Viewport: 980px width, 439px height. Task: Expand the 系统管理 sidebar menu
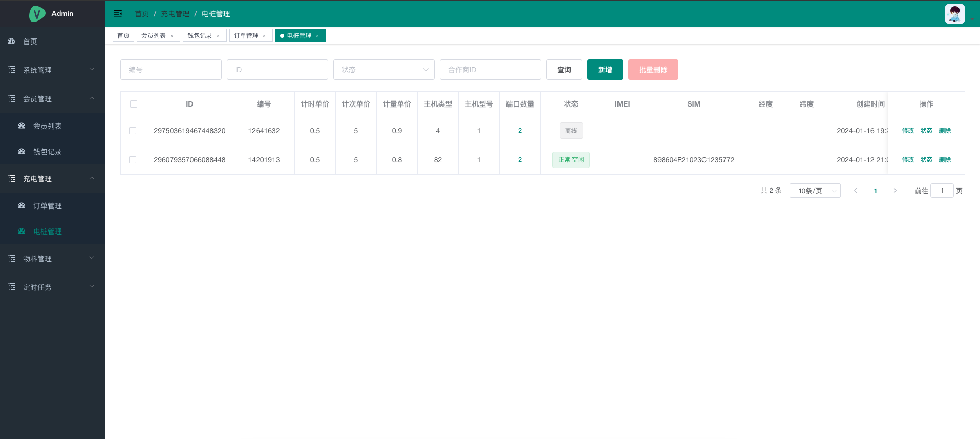(52, 70)
